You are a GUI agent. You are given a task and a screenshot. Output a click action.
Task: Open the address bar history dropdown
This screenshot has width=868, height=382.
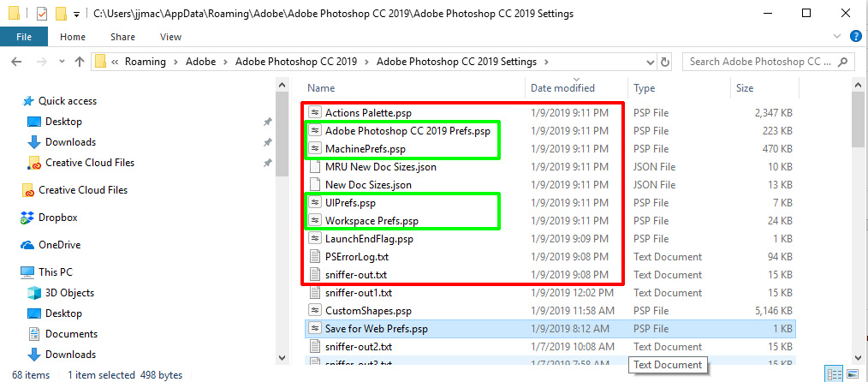click(651, 62)
